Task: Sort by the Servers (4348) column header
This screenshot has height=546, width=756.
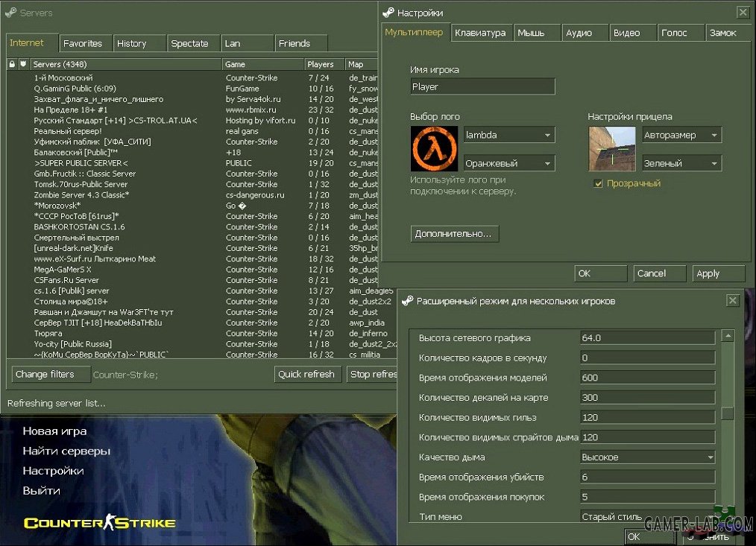Action: click(125, 64)
